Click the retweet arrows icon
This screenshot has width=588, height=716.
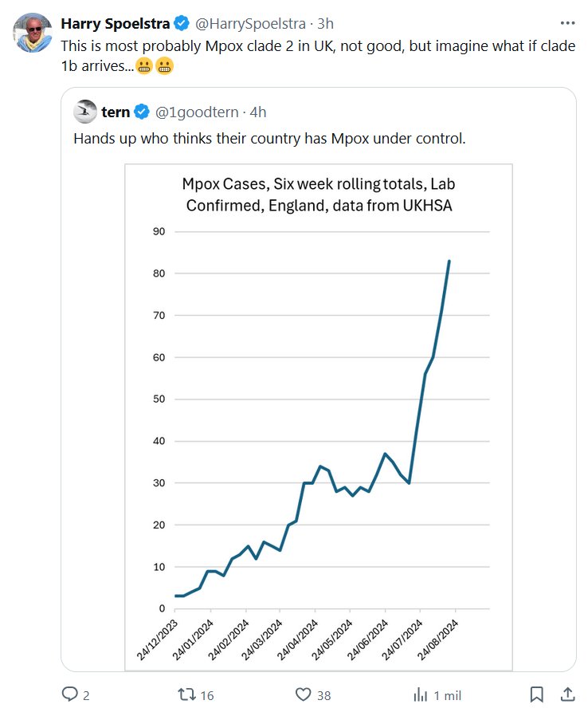(x=185, y=694)
